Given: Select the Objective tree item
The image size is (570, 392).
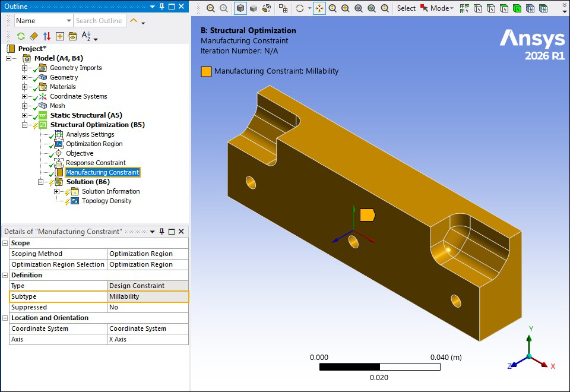Looking at the screenshot, I should (80, 153).
